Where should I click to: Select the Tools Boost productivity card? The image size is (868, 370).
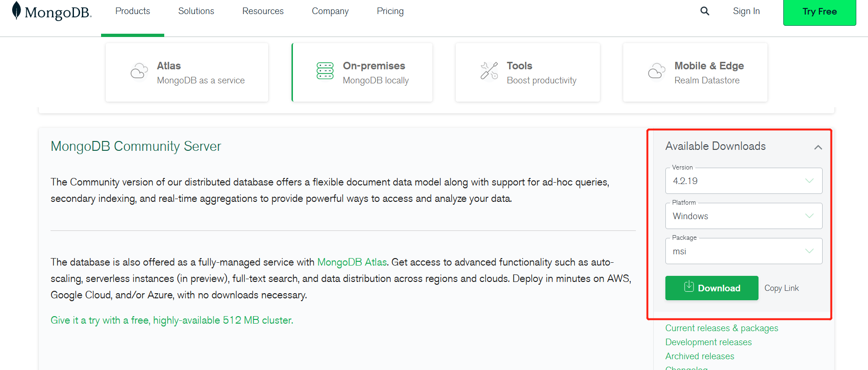(x=528, y=72)
